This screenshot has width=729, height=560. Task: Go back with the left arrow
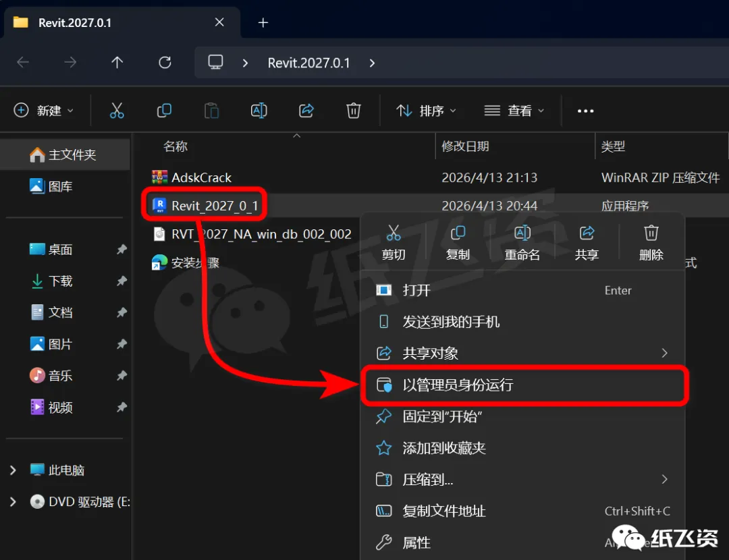click(x=23, y=62)
